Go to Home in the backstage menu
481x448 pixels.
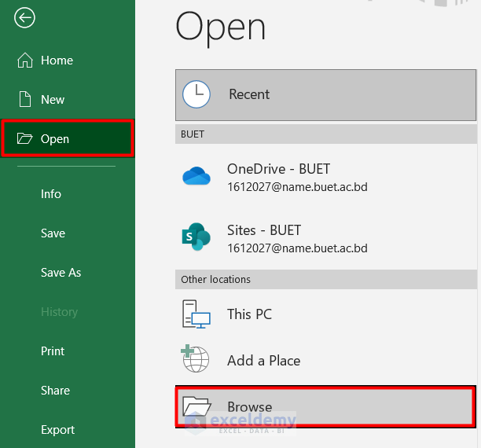(68, 61)
